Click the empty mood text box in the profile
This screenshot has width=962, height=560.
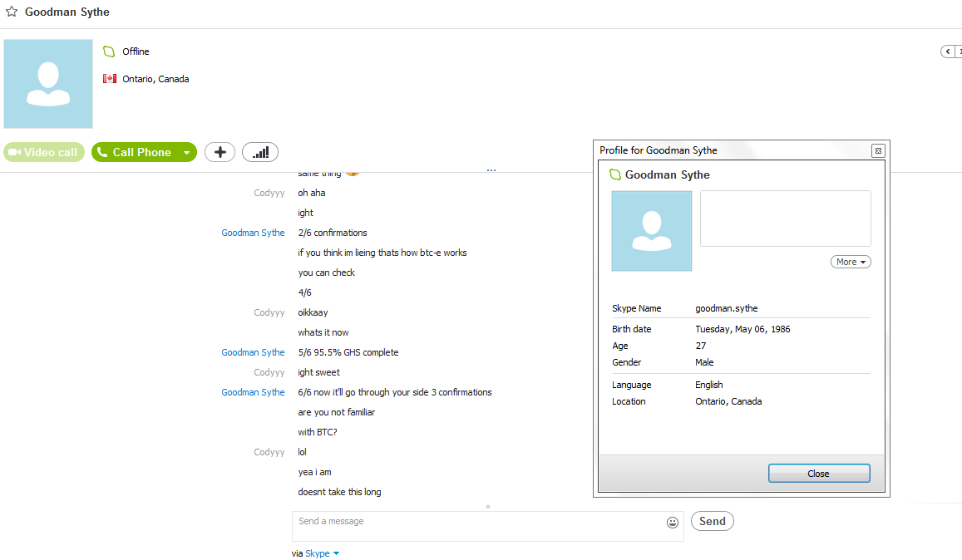[x=785, y=219]
